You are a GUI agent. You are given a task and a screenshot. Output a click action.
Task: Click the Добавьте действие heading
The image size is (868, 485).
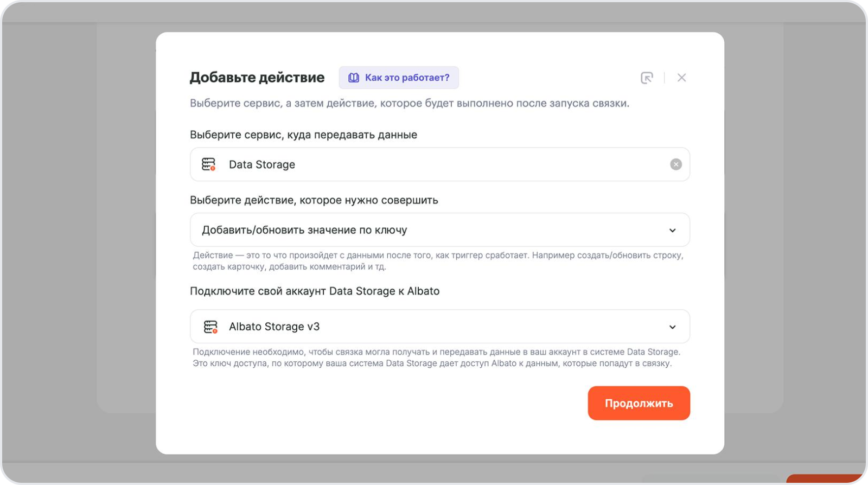pyautogui.click(x=257, y=78)
